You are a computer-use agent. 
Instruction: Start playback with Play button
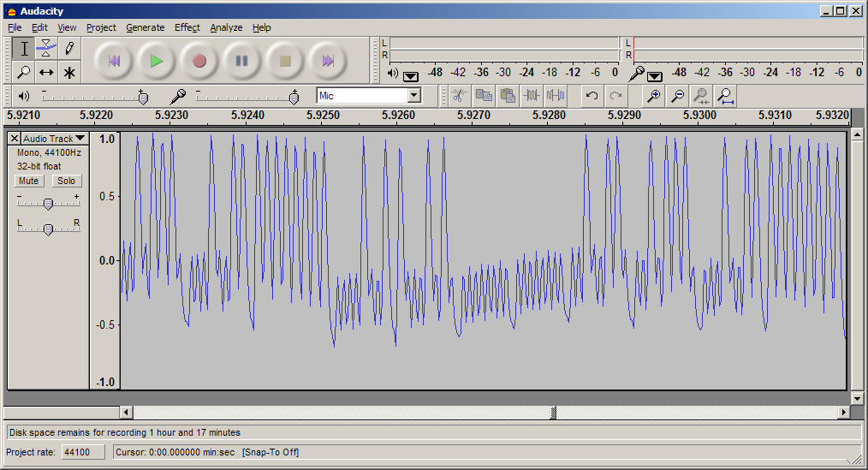[x=156, y=61]
